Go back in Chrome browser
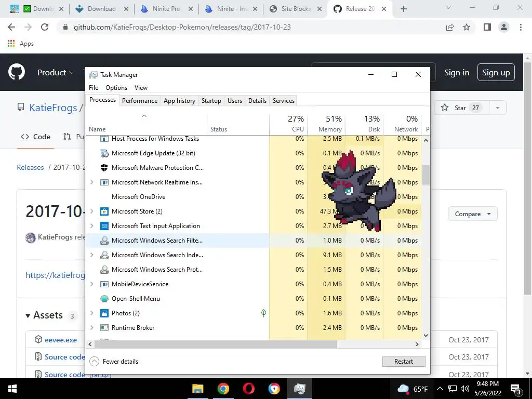The width and height of the screenshot is (532, 399). (11, 27)
